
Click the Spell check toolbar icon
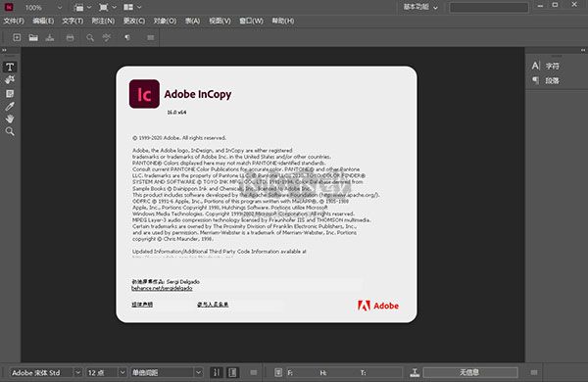tap(107, 37)
